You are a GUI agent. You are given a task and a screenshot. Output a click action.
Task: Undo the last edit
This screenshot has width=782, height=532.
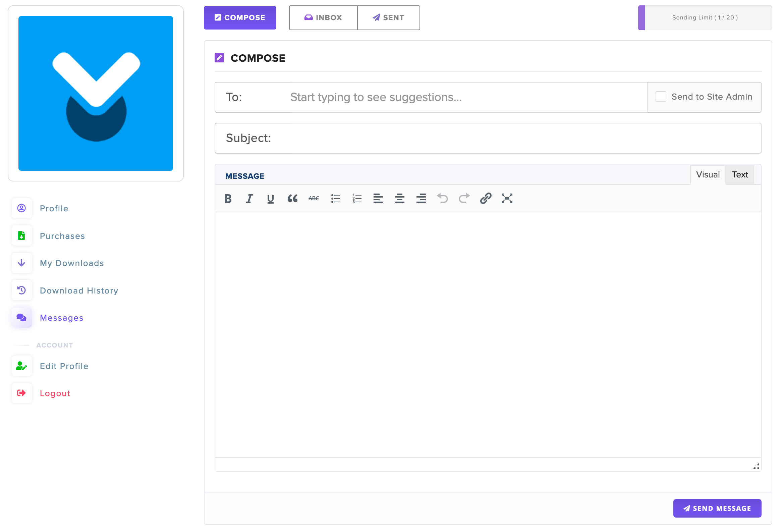click(442, 199)
